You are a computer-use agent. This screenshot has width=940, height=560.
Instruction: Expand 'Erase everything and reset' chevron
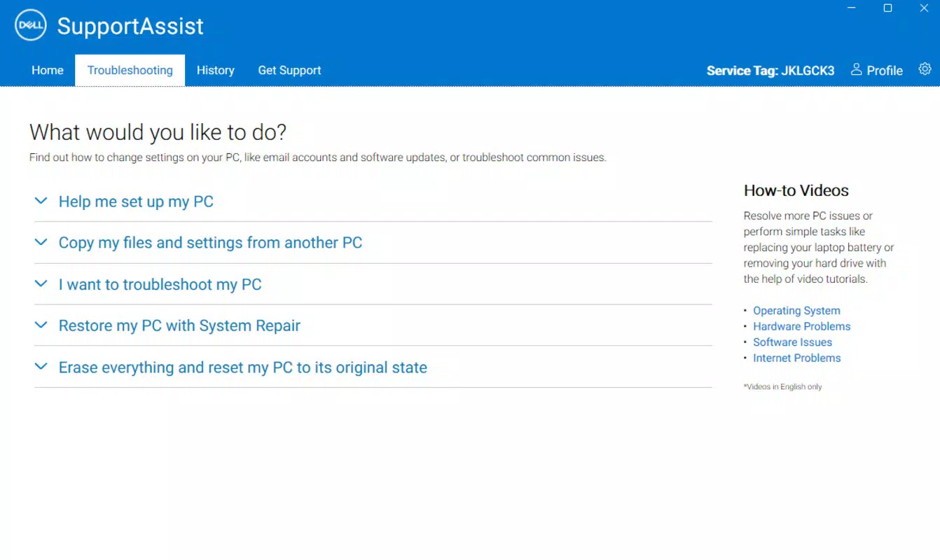(x=41, y=367)
